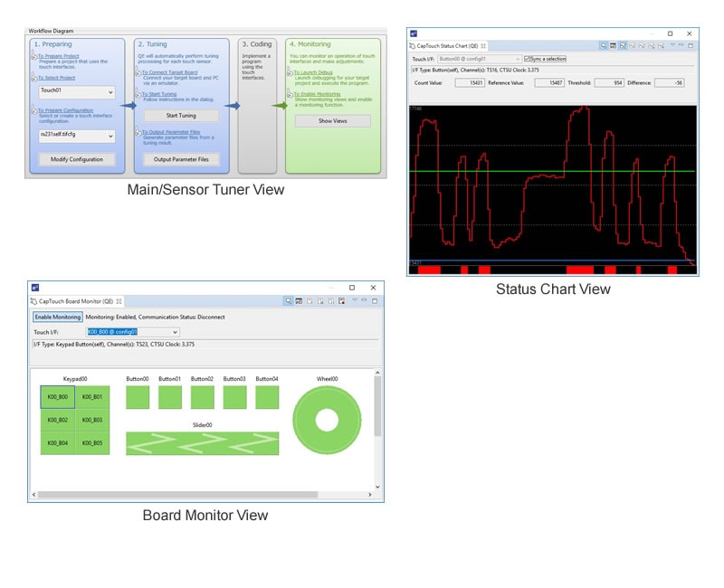Select keypad button K00_B00
The width and height of the screenshot is (724, 588).
[x=58, y=396]
